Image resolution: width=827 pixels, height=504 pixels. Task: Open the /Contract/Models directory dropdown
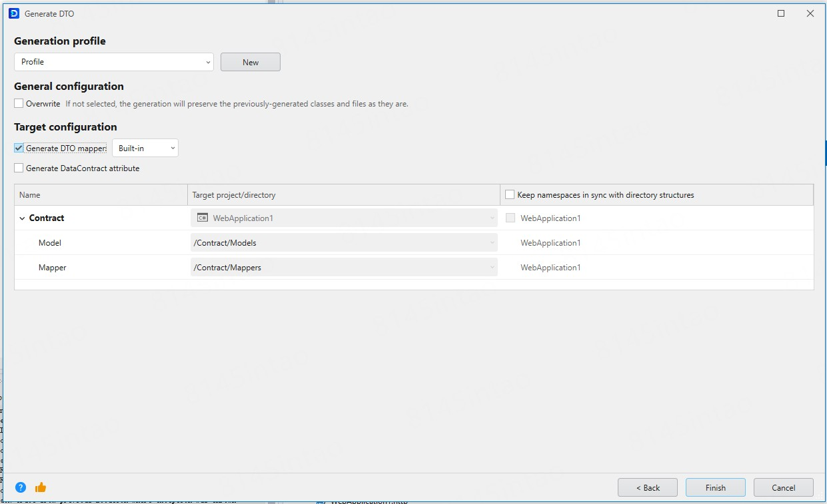(x=344, y=243)
